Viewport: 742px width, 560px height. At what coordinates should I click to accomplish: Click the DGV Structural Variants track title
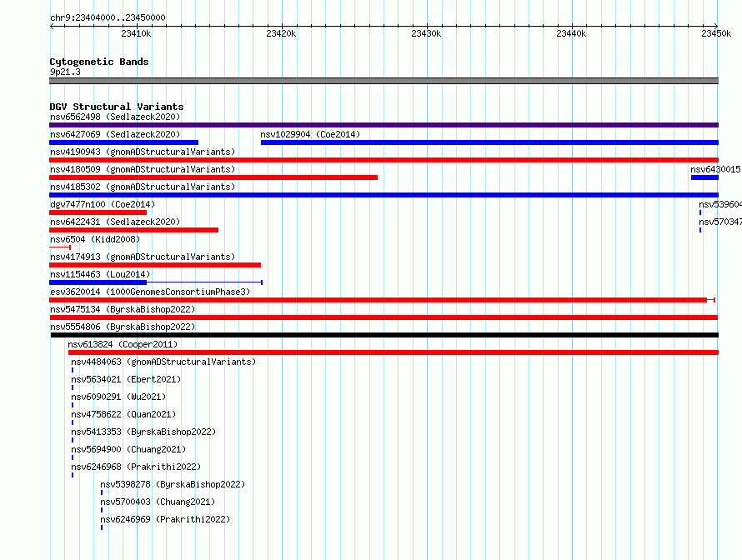pyautogui.click(x=117, y=107)
